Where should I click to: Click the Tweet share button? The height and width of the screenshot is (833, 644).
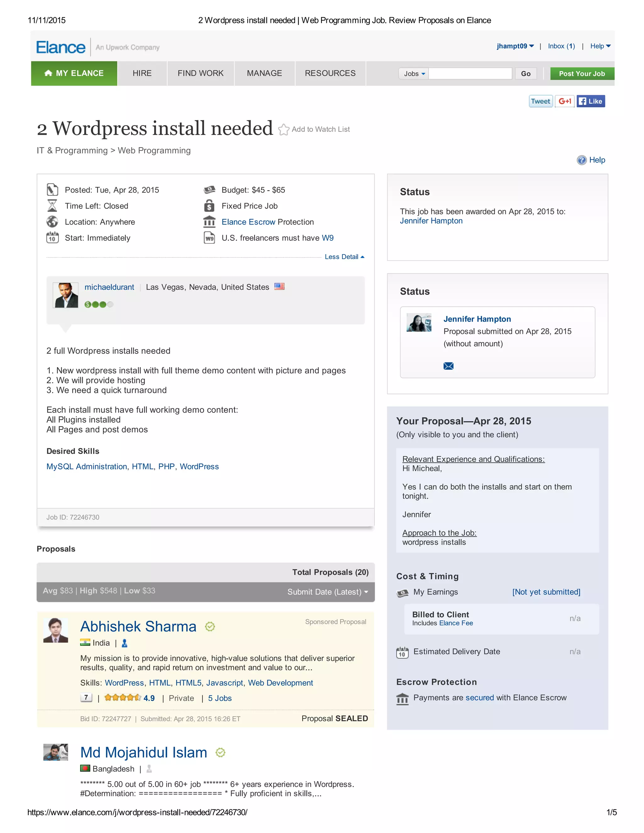coord(541,102)
